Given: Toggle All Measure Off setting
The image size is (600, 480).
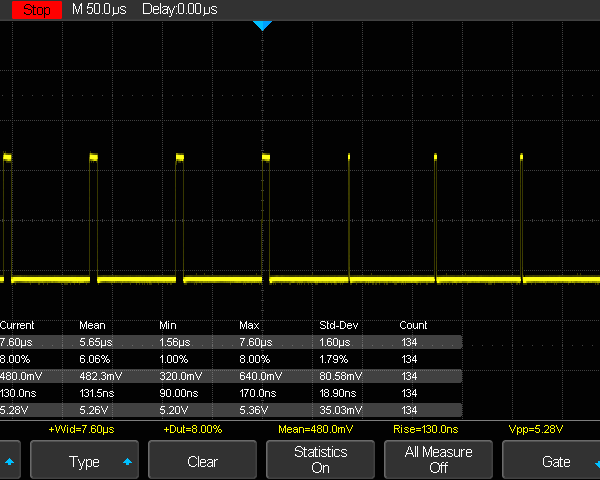Looking at the screenshot, I should tap(438, 461).
